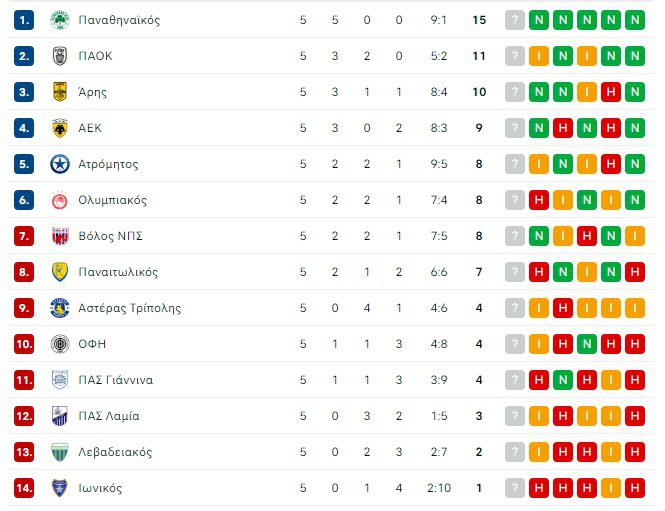The image size is (665, 511).
Task: Click the Άρης red H form badge
Action: pos(611,92)
